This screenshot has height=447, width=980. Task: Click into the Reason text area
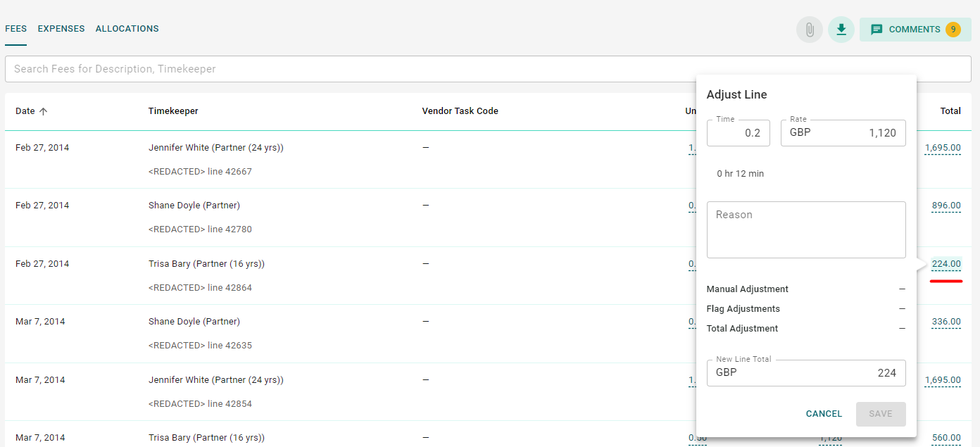(806, 230)
